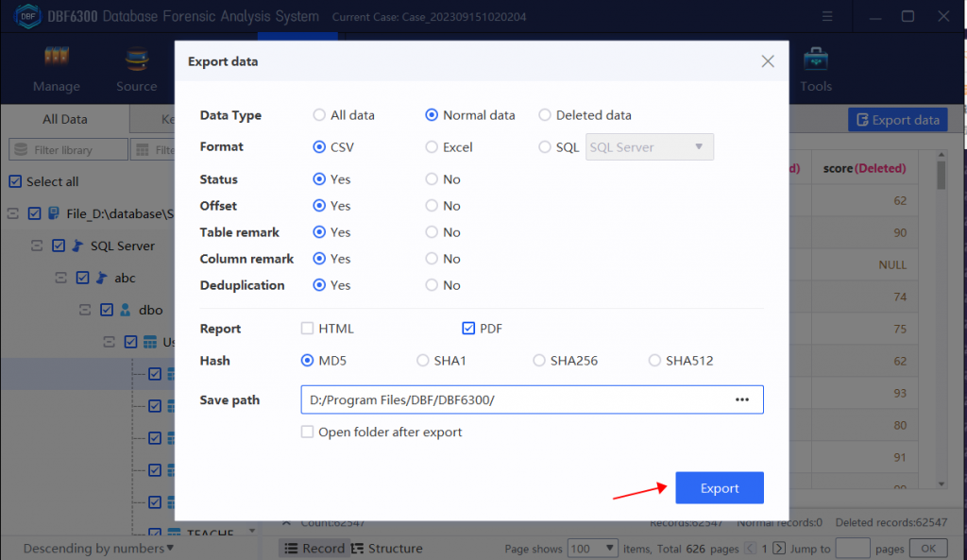The width and height of the screenshot is (967, 560).
Task: Click the Export button
Action: 719,487
